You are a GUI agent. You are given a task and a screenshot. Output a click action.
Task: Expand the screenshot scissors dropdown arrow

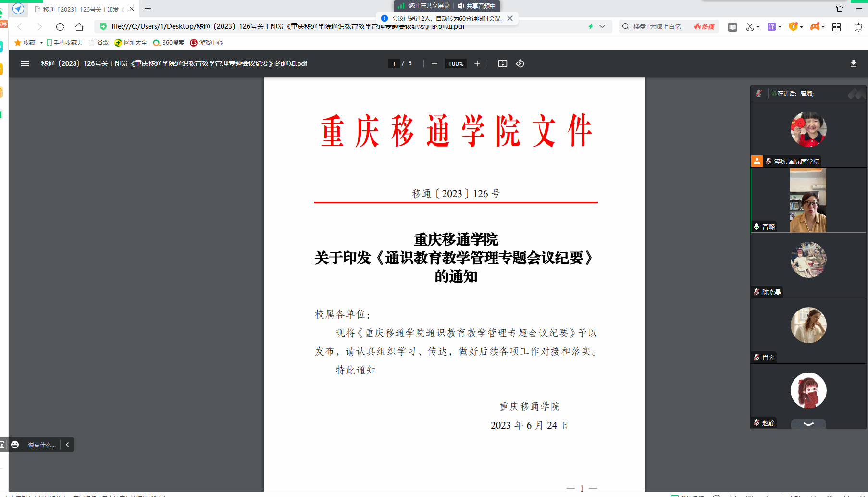(x=758, y=27)
